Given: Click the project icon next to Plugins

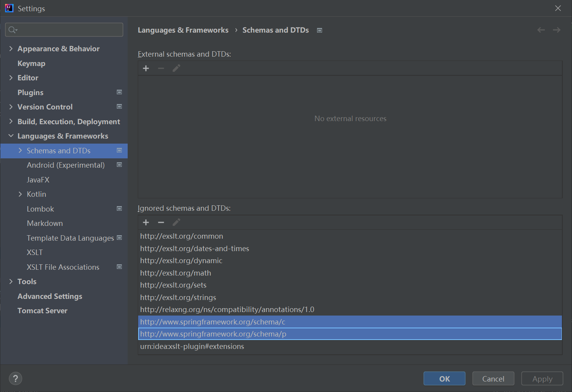Looking at the screenshot, I should tap(120, 92).
